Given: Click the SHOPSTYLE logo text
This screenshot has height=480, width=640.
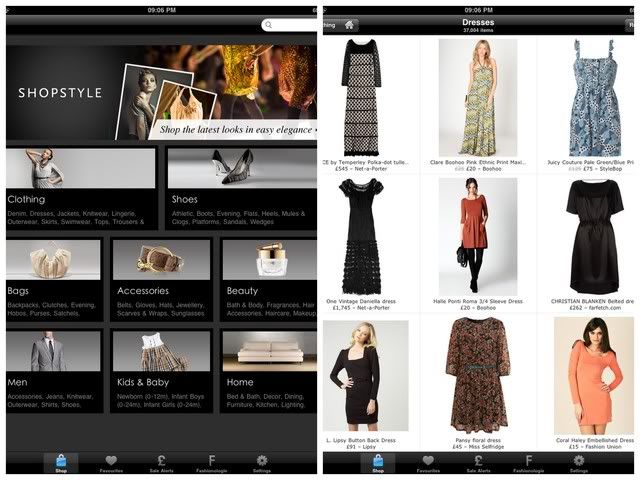Looking at the screenshot, I should click(x=60, y=93).
